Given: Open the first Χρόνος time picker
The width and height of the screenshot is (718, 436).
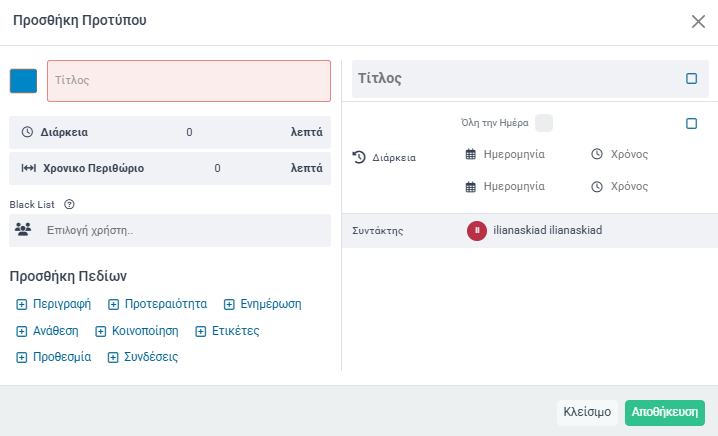Looking at the screenshot, I should pyautogui.click(x=629, y=154).
